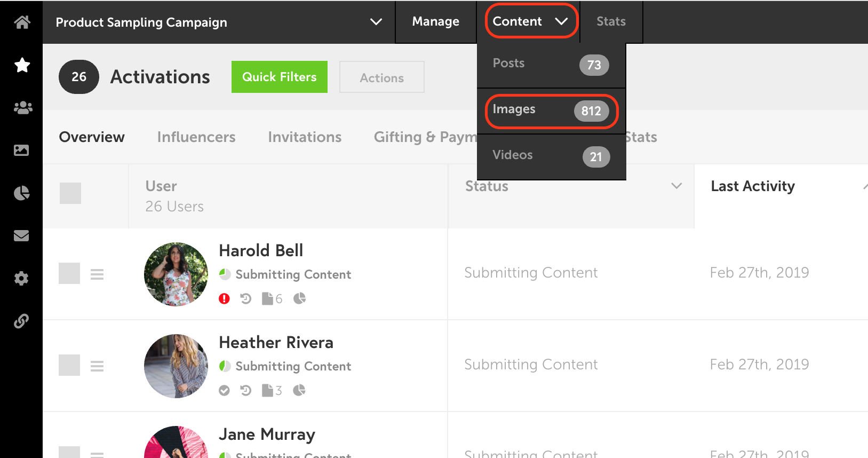868x458 pixels.
Task: Open the users group sidebar icon
Action: (x=22, y=108)
